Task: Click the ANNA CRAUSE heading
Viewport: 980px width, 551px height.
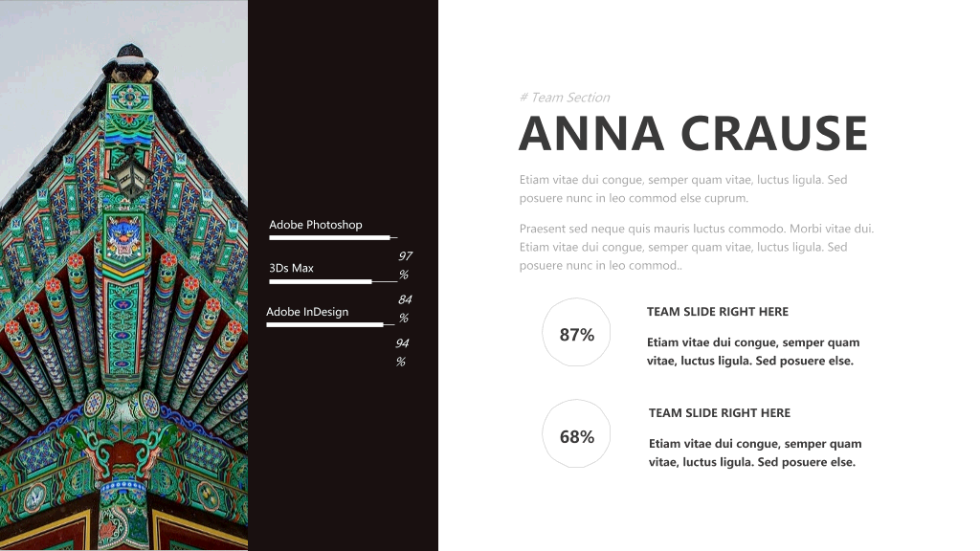Action: (693, 133)
